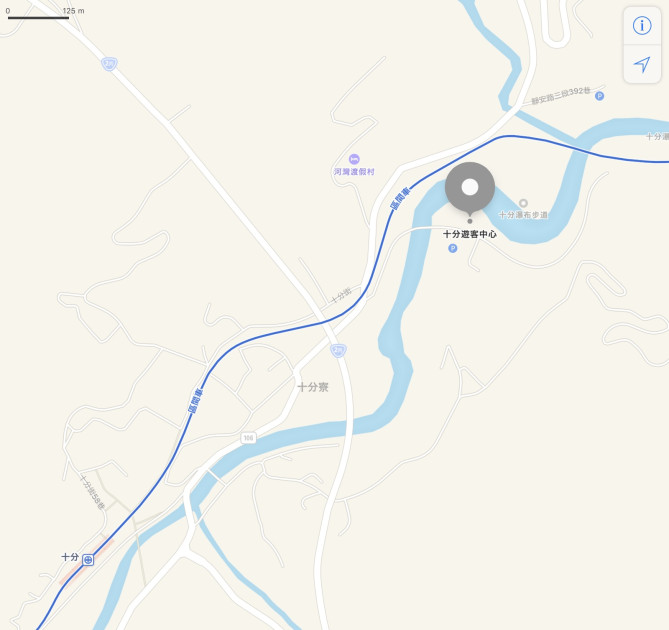The width and height of the screenshot is (669, 630).
Task: Click the 106 road number shield
Action: point(248,438)
